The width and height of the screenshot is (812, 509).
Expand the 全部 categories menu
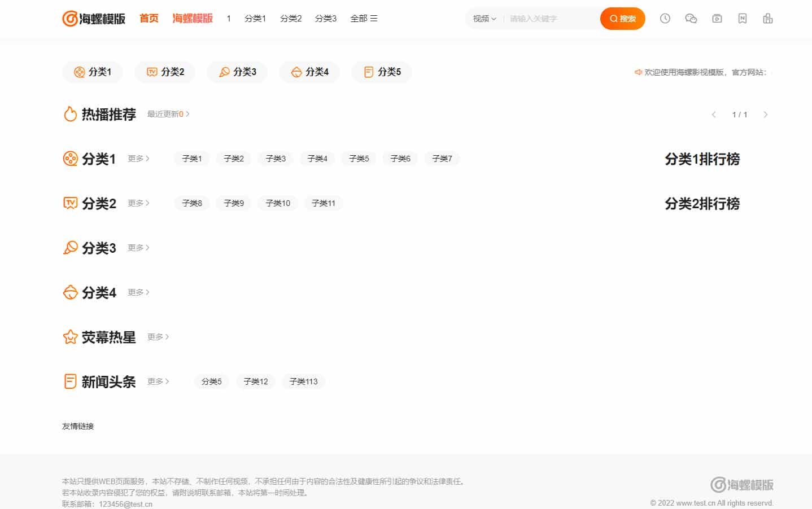[364, 19]
